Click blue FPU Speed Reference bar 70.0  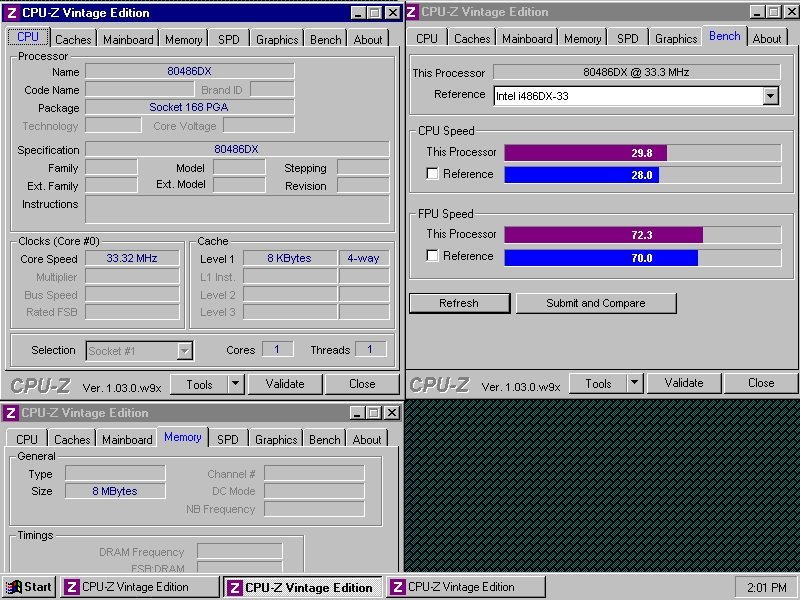point(601,258)
